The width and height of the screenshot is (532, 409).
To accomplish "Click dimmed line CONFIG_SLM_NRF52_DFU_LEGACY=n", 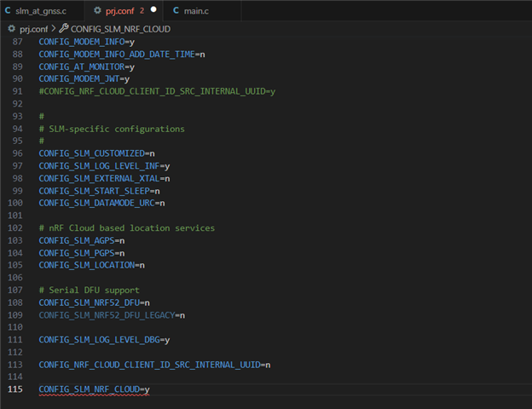I will click(112, 315).
